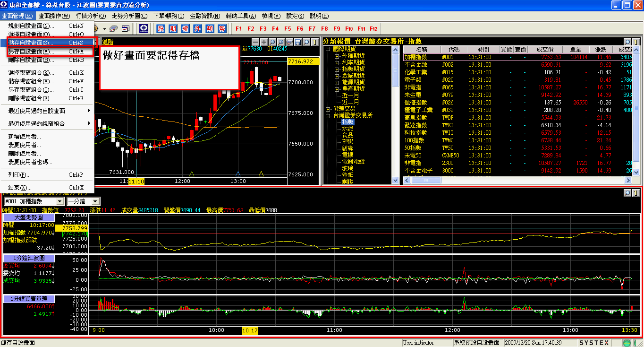Screen dimensions: 644x347
Task: Click the zoom-in magnifier in candlestick chart header
Action: (x=281, y=42)
